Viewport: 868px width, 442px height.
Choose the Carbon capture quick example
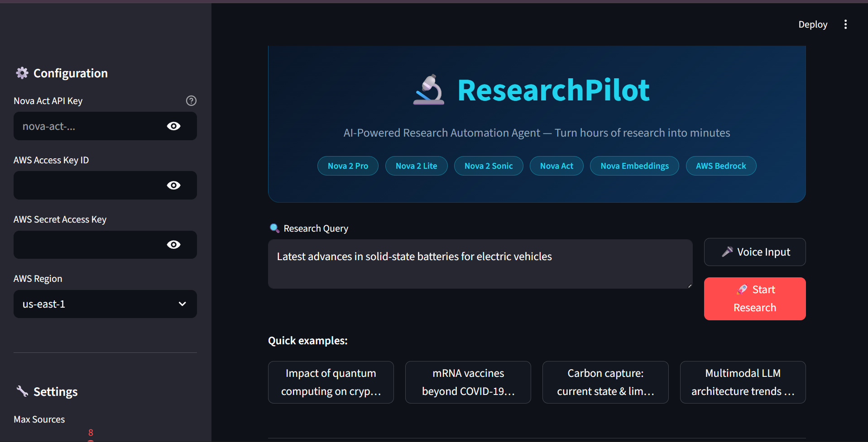pos(605,382)
